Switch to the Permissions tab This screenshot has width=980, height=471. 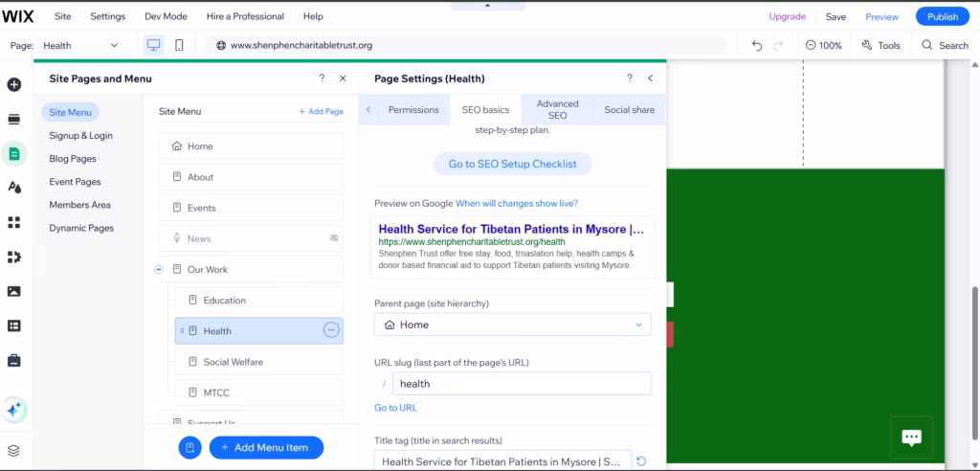413,109
